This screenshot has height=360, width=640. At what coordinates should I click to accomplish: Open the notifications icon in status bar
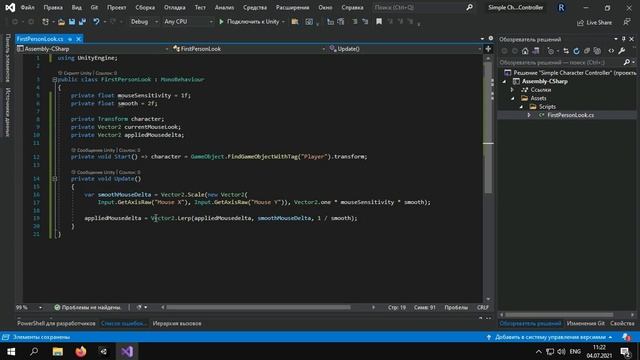tap(626, 337)
